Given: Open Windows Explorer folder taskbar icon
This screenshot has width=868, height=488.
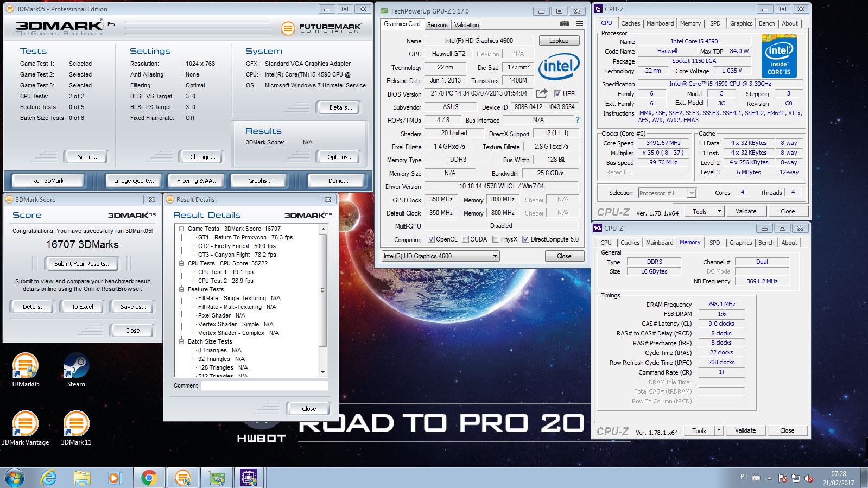Looking at the screenshot, I should point(82,478).
